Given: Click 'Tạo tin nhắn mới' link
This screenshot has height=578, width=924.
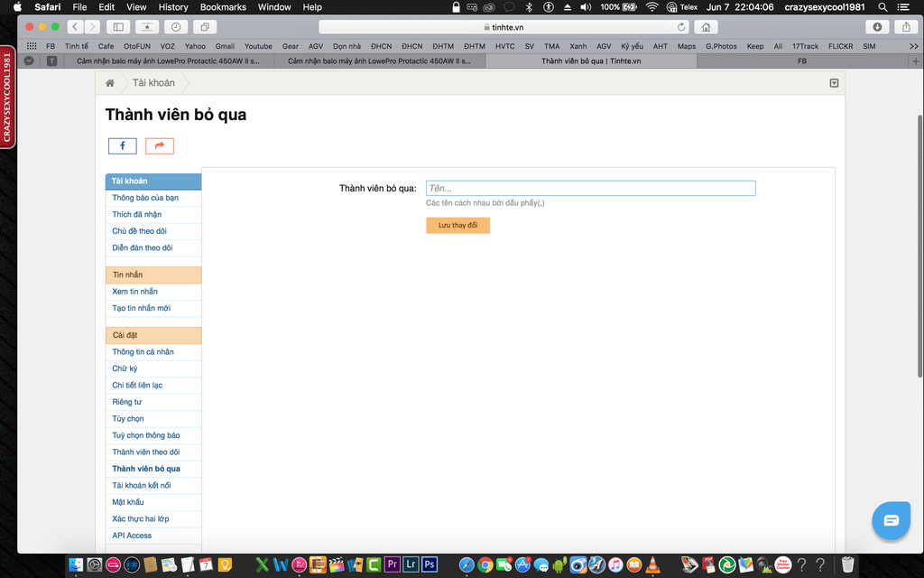Looking at the screenshot, I should 142,308.
